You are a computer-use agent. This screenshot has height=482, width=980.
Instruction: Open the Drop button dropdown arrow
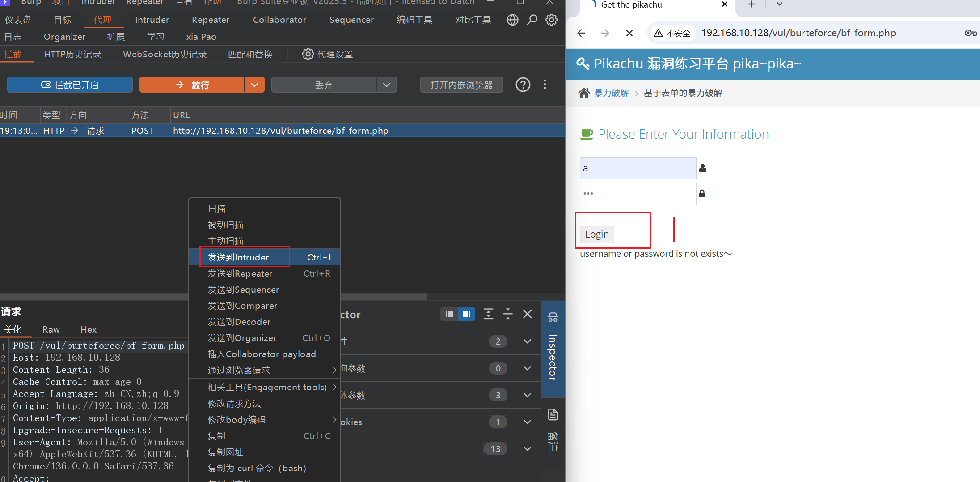(387, 85)
